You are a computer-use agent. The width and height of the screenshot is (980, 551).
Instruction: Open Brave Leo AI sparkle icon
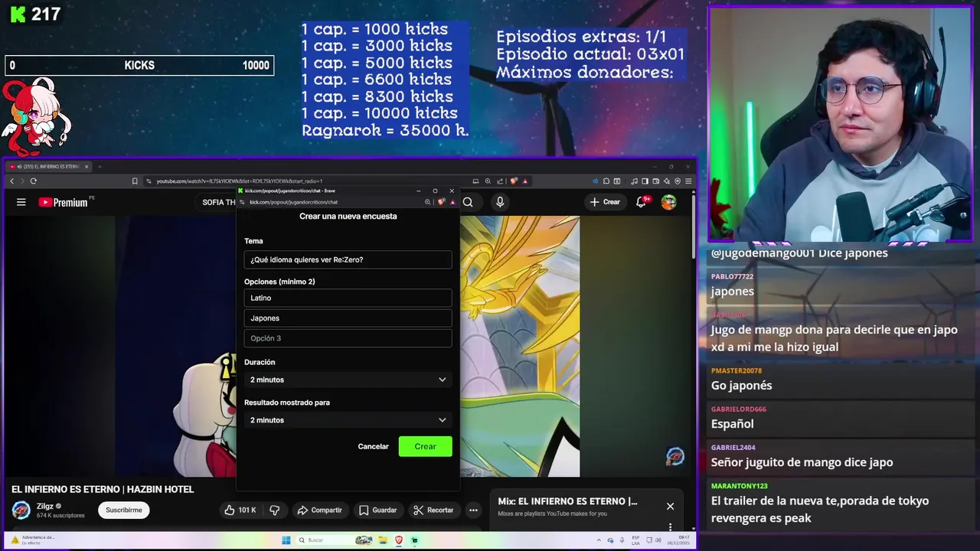click(667, 181)
